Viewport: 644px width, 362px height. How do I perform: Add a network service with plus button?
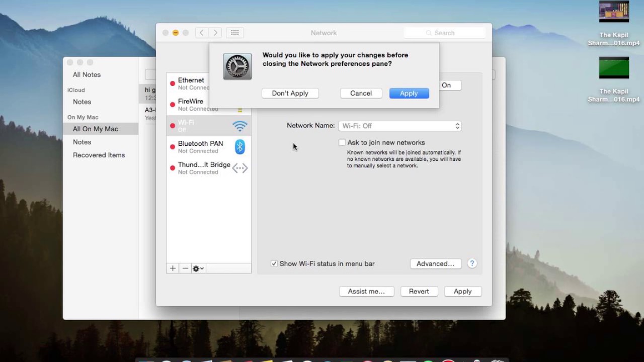[x=173, y=268]
